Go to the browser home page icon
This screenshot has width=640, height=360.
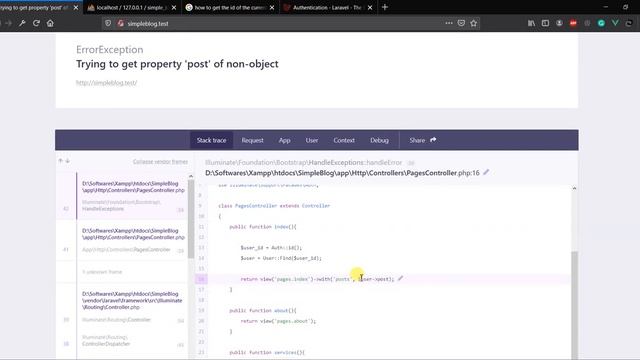point(50,23)
